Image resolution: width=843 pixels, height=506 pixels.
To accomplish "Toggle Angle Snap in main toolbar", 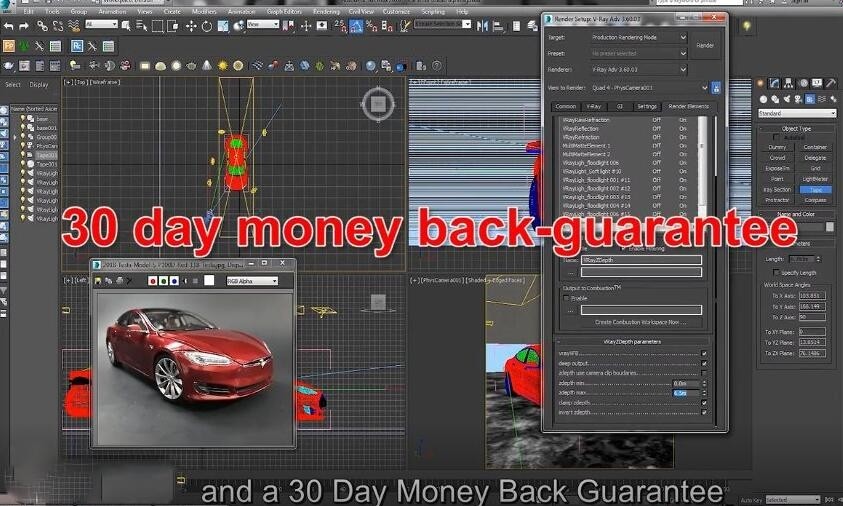I will [x=356, y=25].
